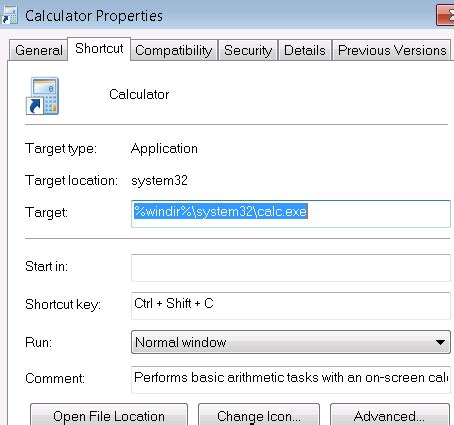454x425 pixels.
Task: Expand the Run window mode dropdown
Action: (x=291, y=342)
